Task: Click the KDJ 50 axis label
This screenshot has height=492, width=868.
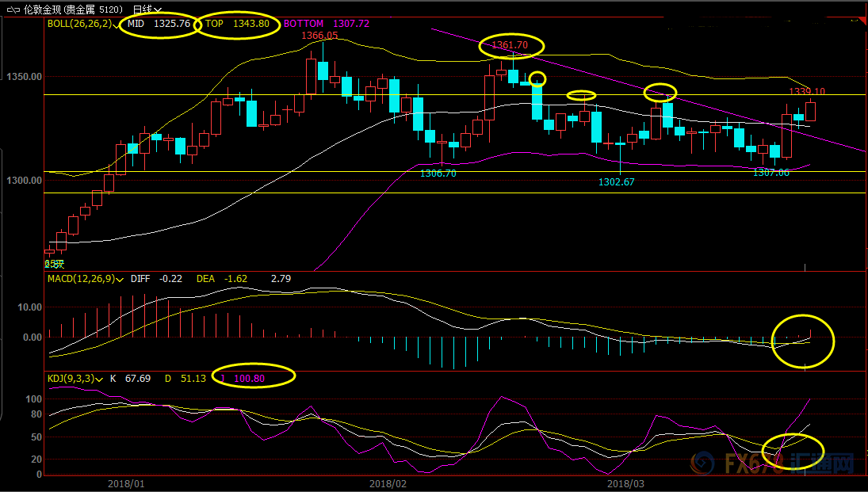Action: (x=36, y=437)
